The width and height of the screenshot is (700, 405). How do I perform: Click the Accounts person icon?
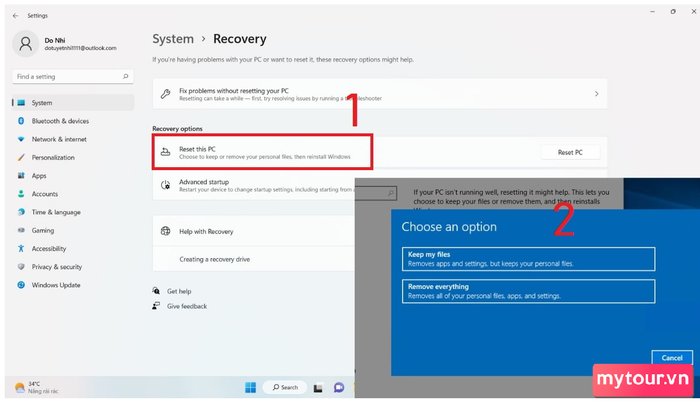point(21,194)
